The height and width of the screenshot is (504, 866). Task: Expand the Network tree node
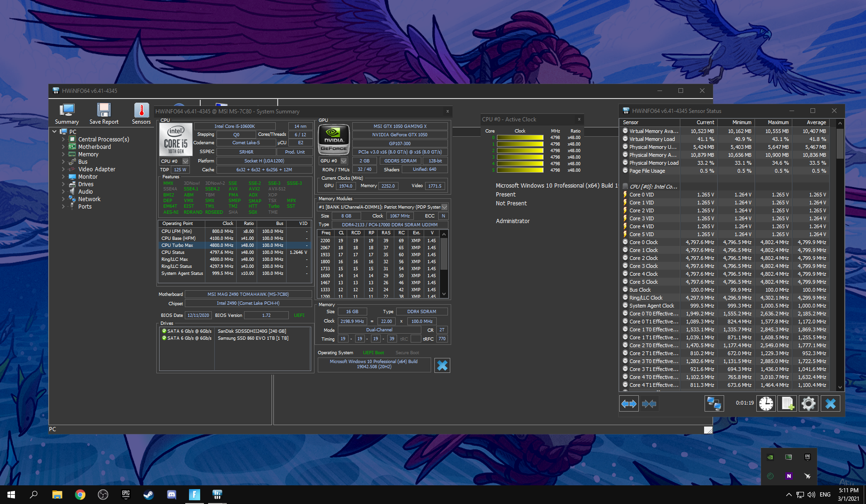click(x=63, y=199)
